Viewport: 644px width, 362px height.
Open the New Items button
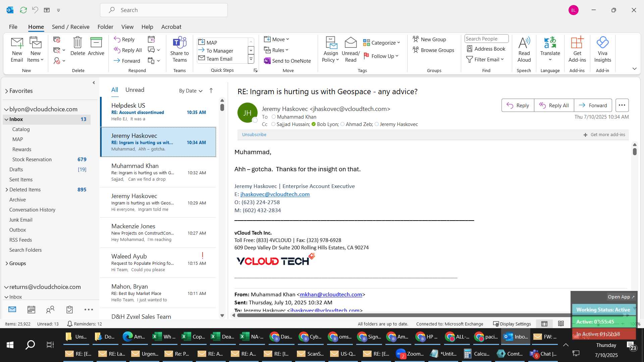pyautogui.click(x=35, y=50)
